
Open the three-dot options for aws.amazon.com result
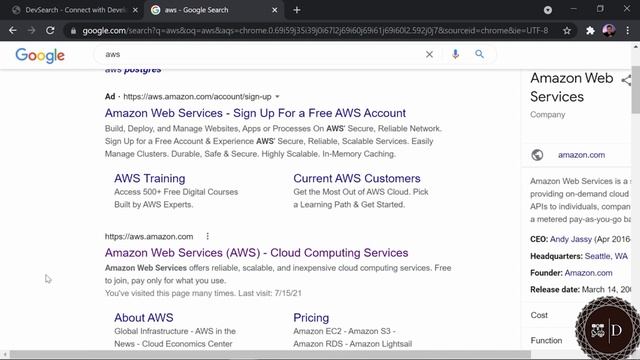[207, 236]
